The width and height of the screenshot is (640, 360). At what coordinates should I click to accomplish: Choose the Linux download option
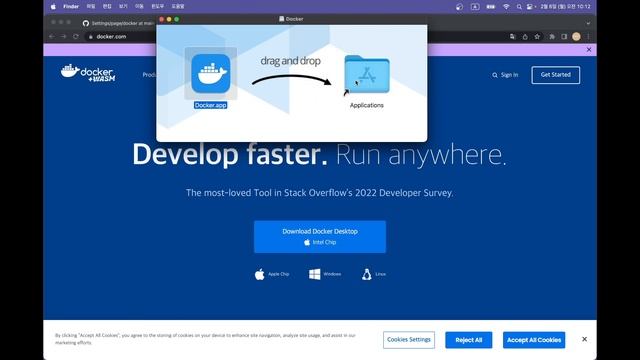click(x=373, y=274)
